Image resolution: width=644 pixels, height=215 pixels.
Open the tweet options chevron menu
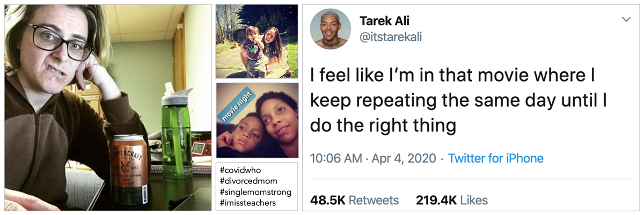[626, 19]
